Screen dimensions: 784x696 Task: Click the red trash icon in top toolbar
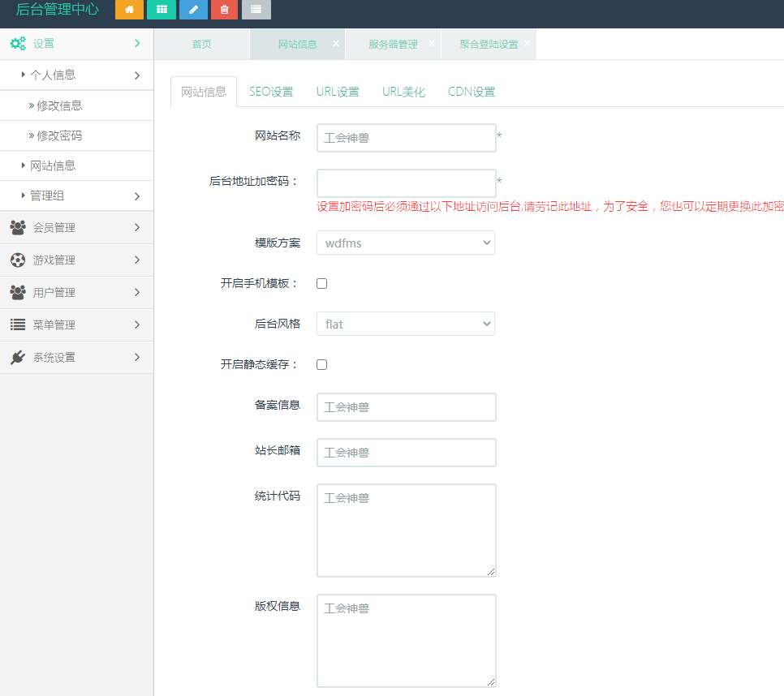(224, 11)
